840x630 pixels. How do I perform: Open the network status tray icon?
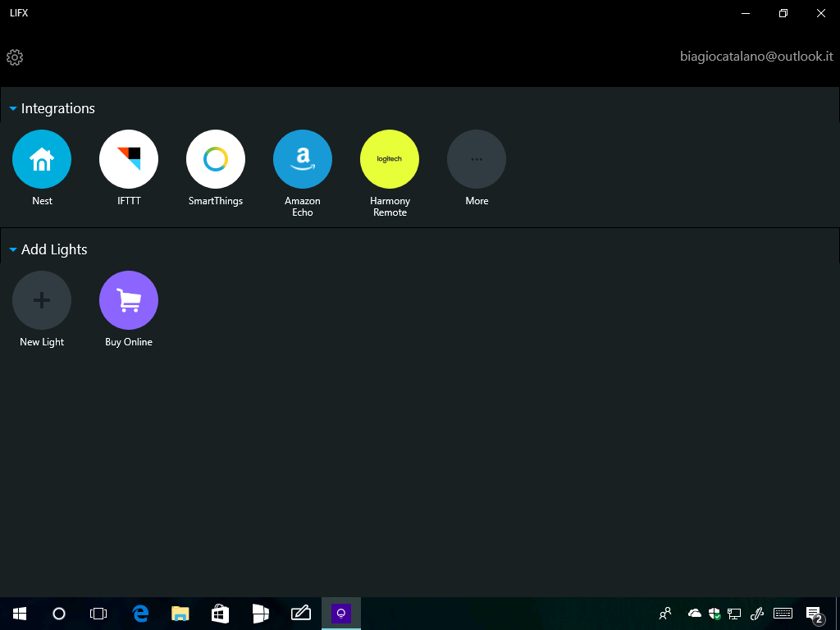pos(734,614)
